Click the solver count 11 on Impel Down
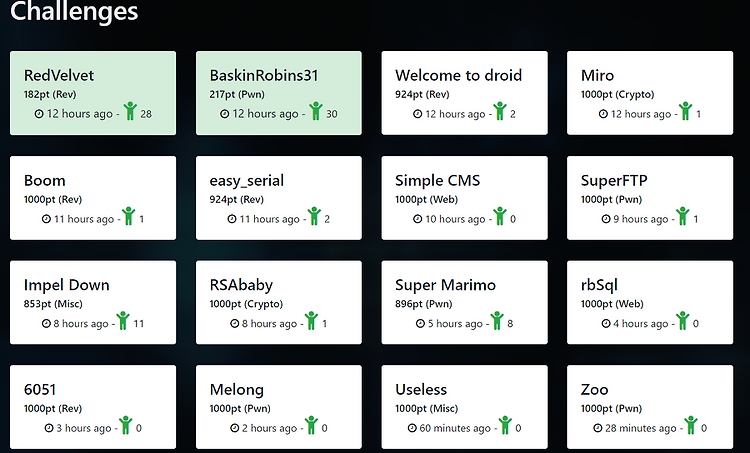 pyautogui.click(x=139, y=324)
